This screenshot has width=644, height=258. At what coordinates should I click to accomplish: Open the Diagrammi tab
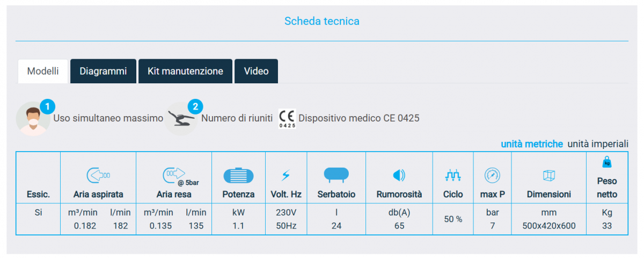103,71
